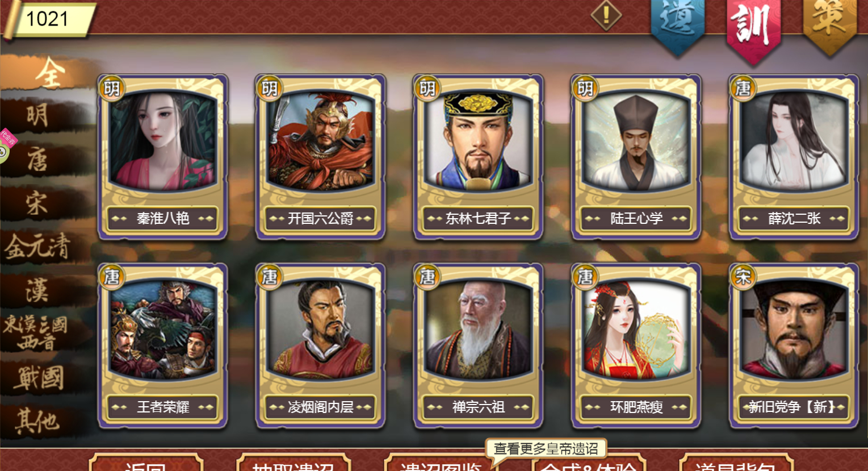Click the 唐 badge on 薛沈二张 card

coord(743,88)
